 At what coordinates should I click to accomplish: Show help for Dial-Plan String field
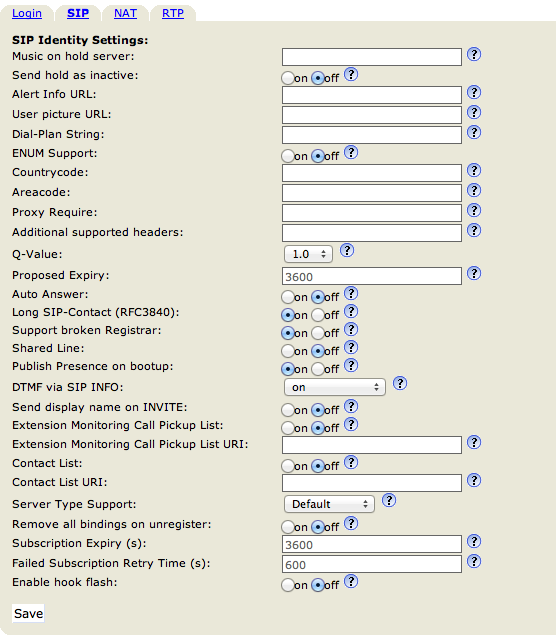(x=474, y=132)
